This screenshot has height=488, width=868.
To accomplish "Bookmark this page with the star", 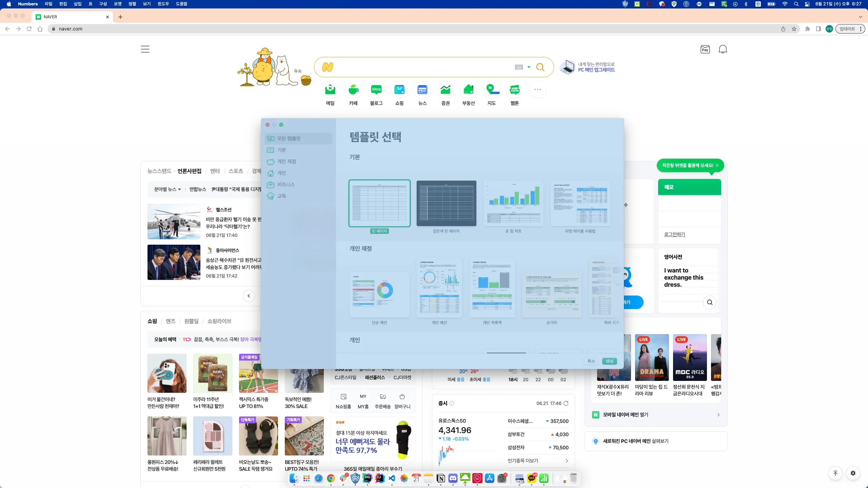I will (794, 29).
